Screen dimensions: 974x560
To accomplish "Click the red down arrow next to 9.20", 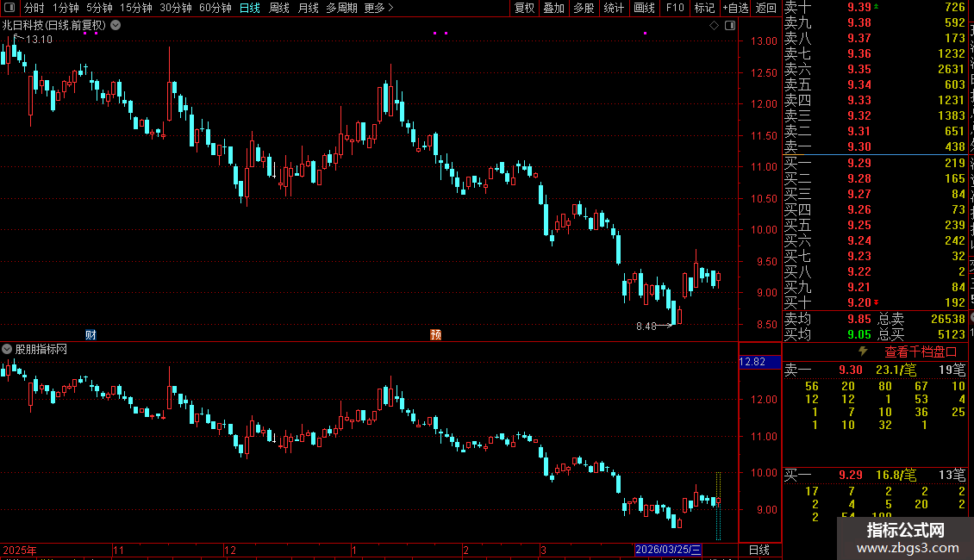I will coord(876,302).
